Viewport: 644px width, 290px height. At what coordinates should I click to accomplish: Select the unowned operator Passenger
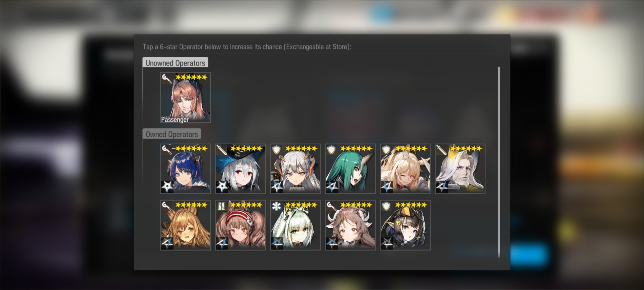185,97
